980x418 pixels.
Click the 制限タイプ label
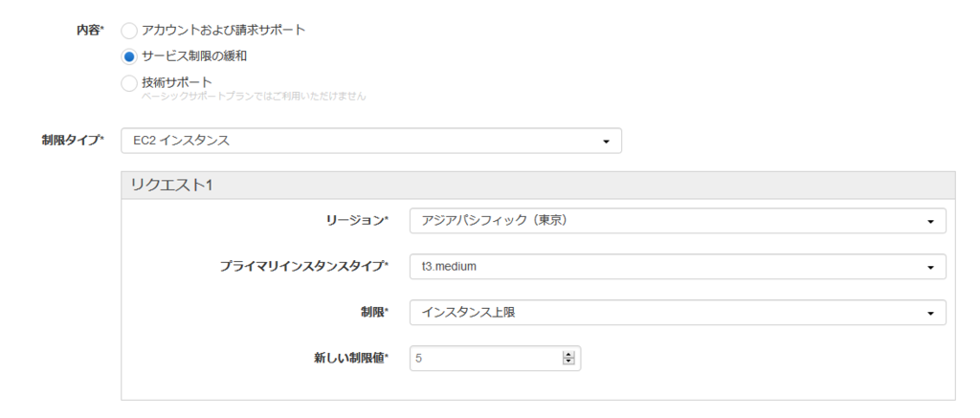pos(73,140)
